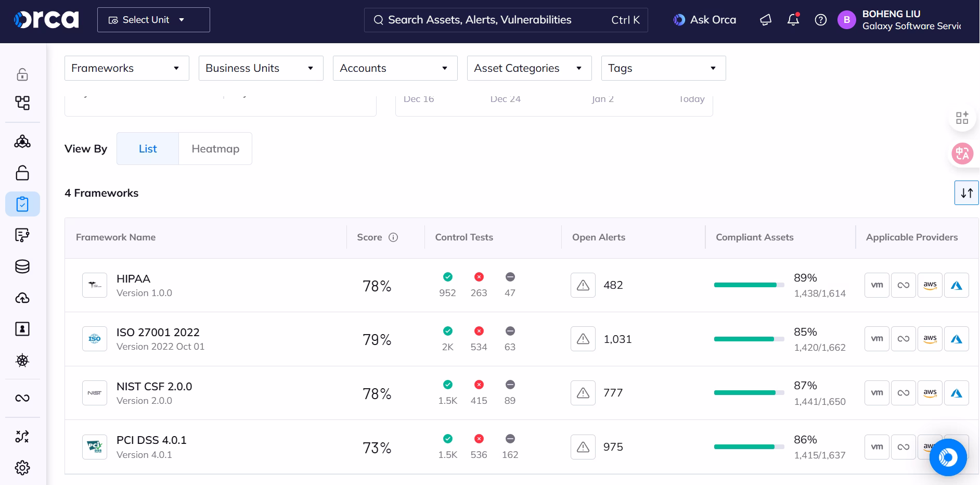Select AWS provider icon in HIPAA row
Viewport: 980px width, 485px height.
(x=930, y=285)
